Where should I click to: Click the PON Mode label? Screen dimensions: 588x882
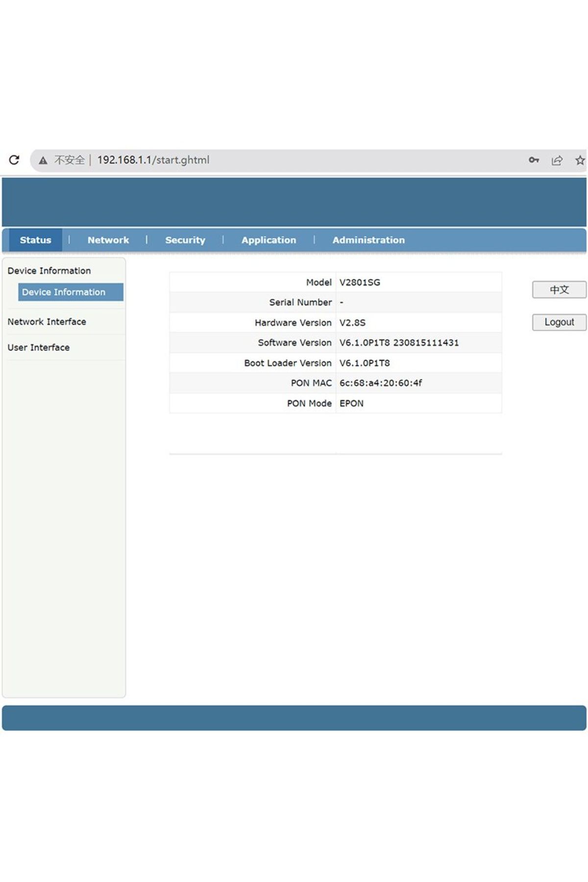(309, 403)
